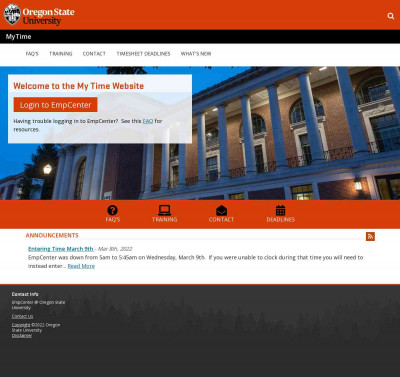Open the search magnifier icon in header
400x377 pixels.
391,16
